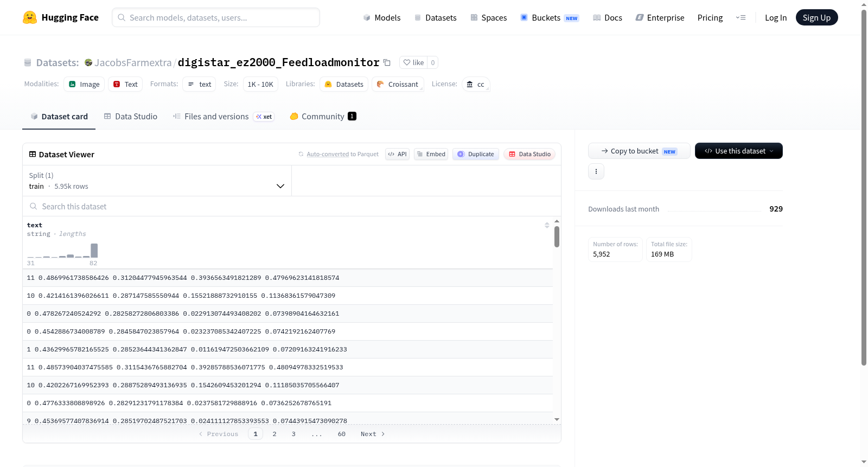Click the tallest histogram bar in lengths chart
Screen dimensions: 868x467
tap(94, 251)
